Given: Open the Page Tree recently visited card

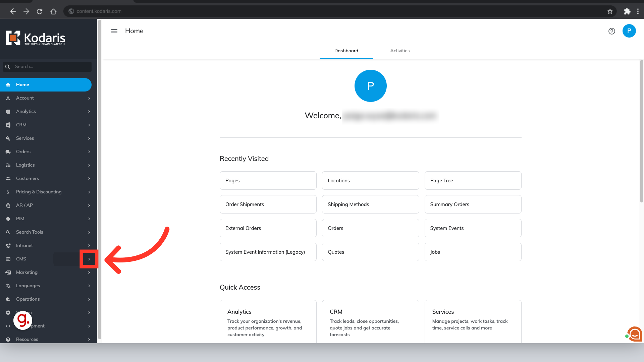Looking at the screenshot, I should click(473, 181).
